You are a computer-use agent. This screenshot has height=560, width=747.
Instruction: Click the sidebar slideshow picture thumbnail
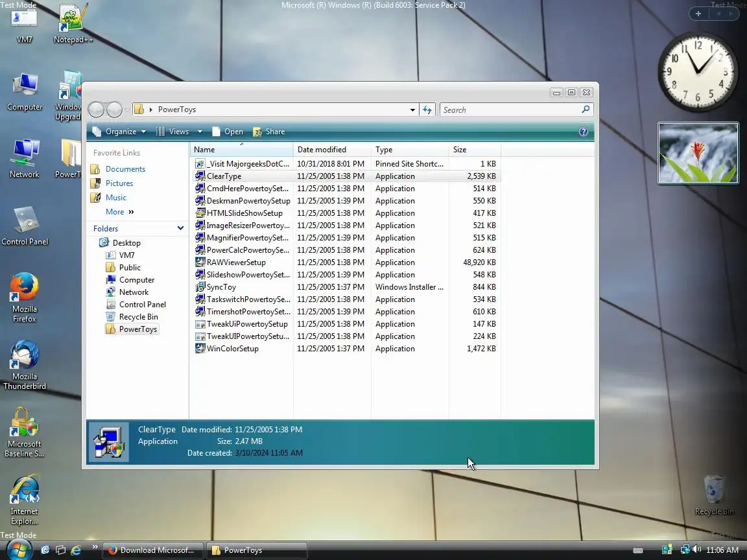pyautogui.click(x=698, y=154)
